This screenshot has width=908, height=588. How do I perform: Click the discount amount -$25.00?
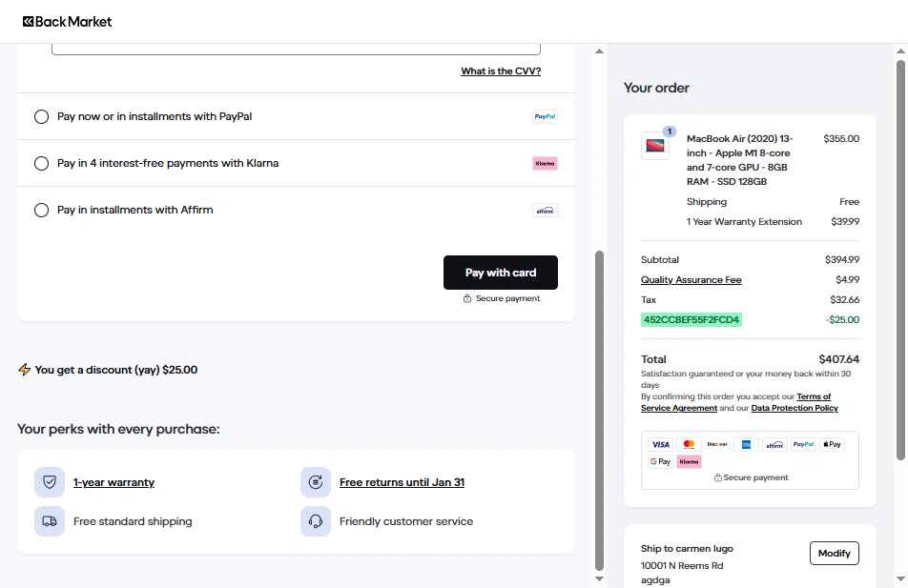pyautogui.click(x=842, y=319)
